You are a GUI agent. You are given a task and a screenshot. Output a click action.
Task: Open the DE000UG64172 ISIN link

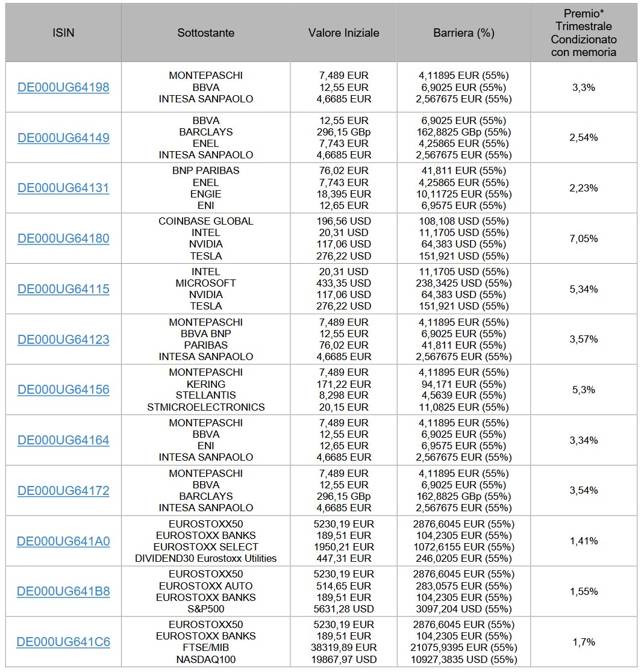point(63,491)
